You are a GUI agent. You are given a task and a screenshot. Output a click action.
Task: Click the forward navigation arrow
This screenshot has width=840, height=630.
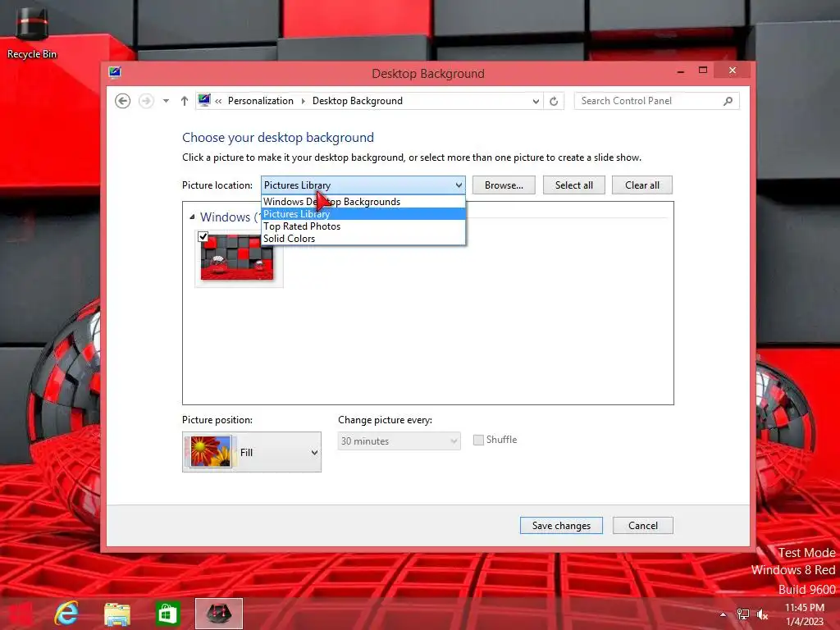point(146,101)
